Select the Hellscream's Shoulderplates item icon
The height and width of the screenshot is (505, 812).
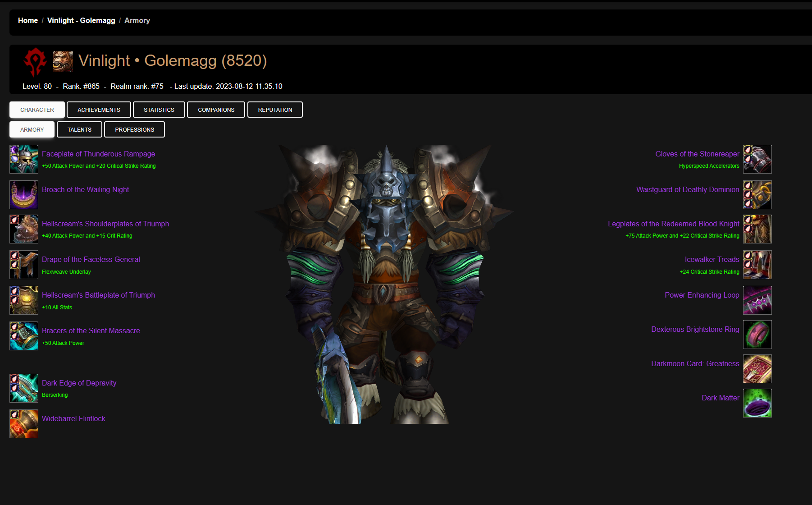click(x=24, y=229)
